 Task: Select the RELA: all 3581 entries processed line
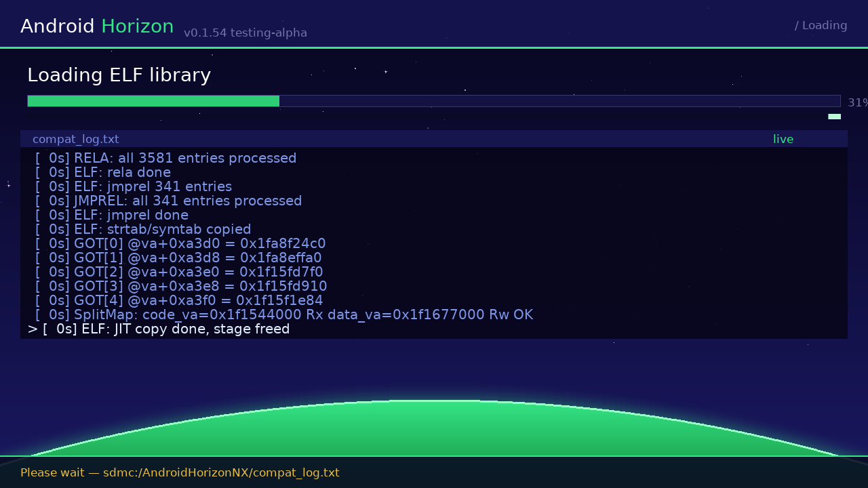click(166, 158)
